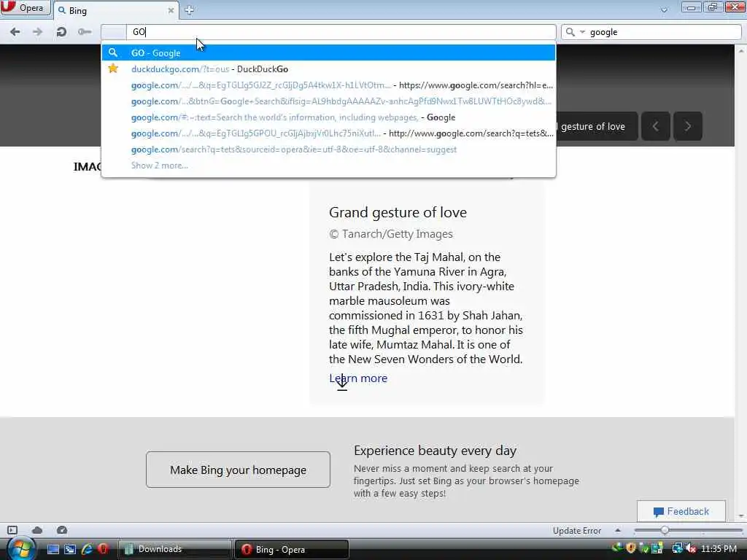
Task: Click the 'Update Error' status text
Action: click(577, 531)
